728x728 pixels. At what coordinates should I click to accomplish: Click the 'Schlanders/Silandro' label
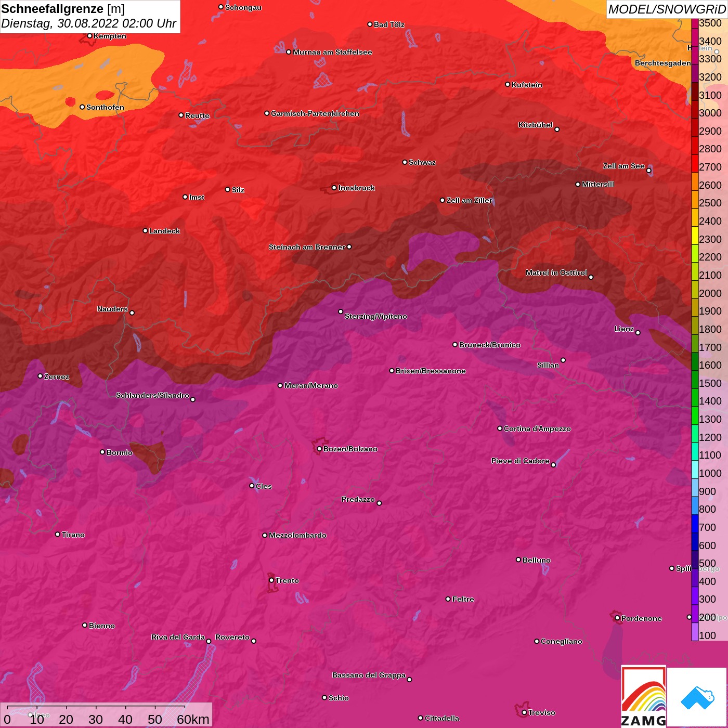(x=152, y=395)
